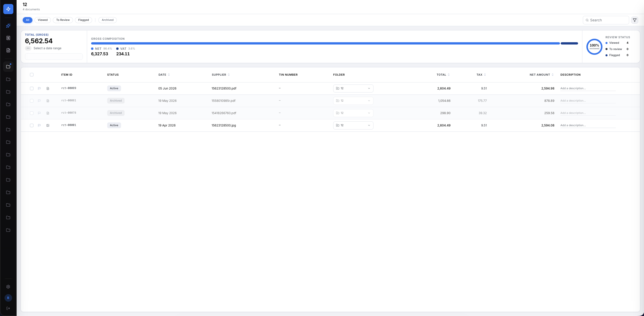The image size is (644, 316).
Task: Flag the rct-00078 row
Action: click(x=39, y=113)
